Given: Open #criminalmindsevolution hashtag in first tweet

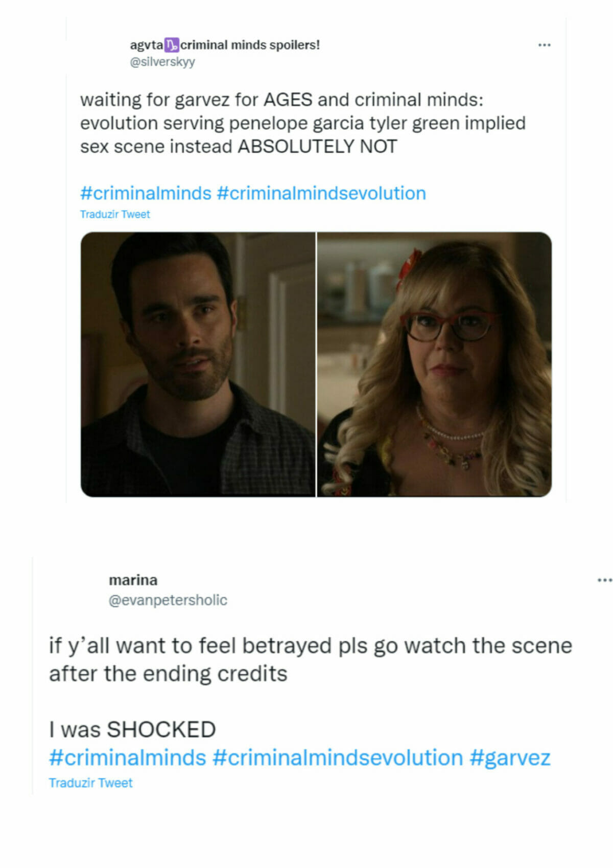Looking at the screenshot, I should pos(321,193).
